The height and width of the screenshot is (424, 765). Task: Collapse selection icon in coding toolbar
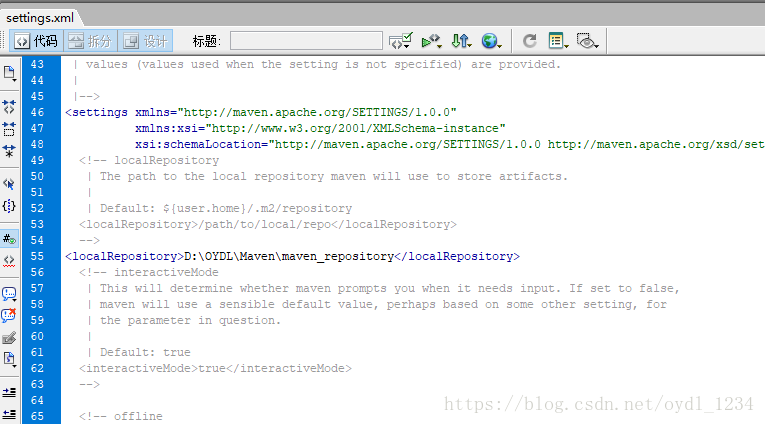tap(9, 129)
